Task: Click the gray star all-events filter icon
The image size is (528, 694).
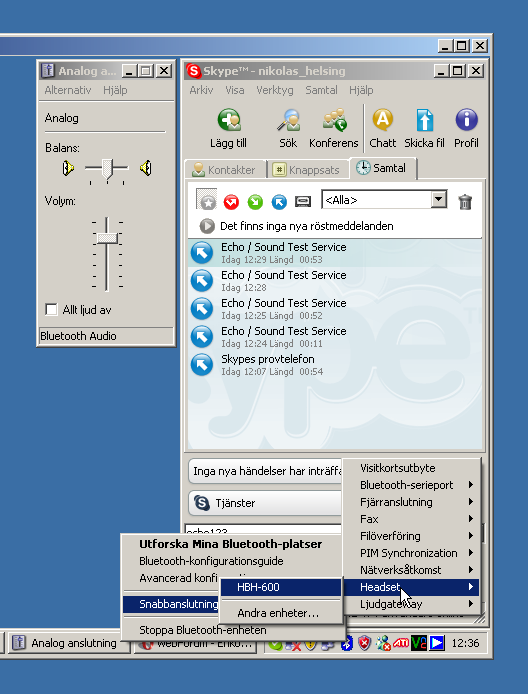Action: pos(207,200)
